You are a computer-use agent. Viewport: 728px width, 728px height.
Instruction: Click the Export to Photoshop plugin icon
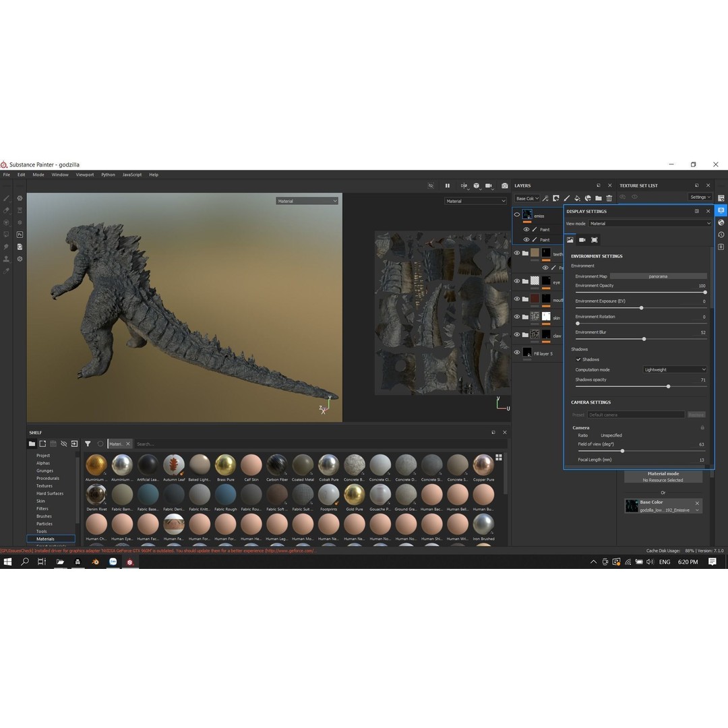coord(20,235)
